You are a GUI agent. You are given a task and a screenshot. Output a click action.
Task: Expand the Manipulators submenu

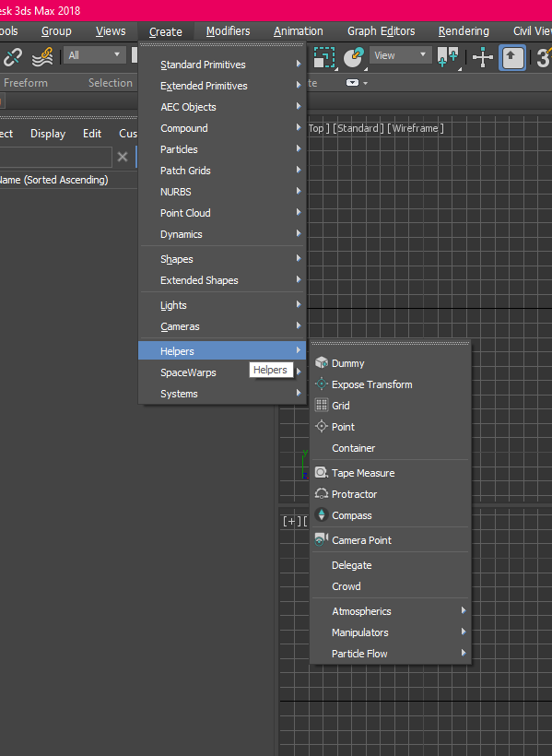coord(391,632)
